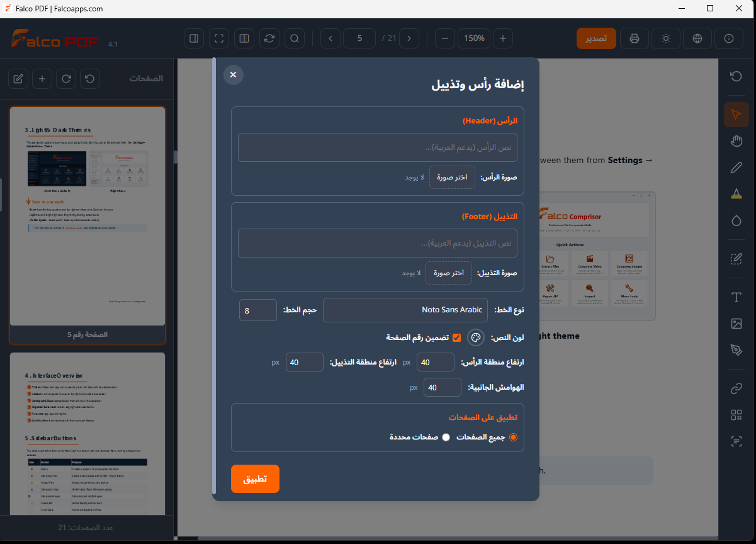Click the Falco PDF logo

(x=55, y=39)
